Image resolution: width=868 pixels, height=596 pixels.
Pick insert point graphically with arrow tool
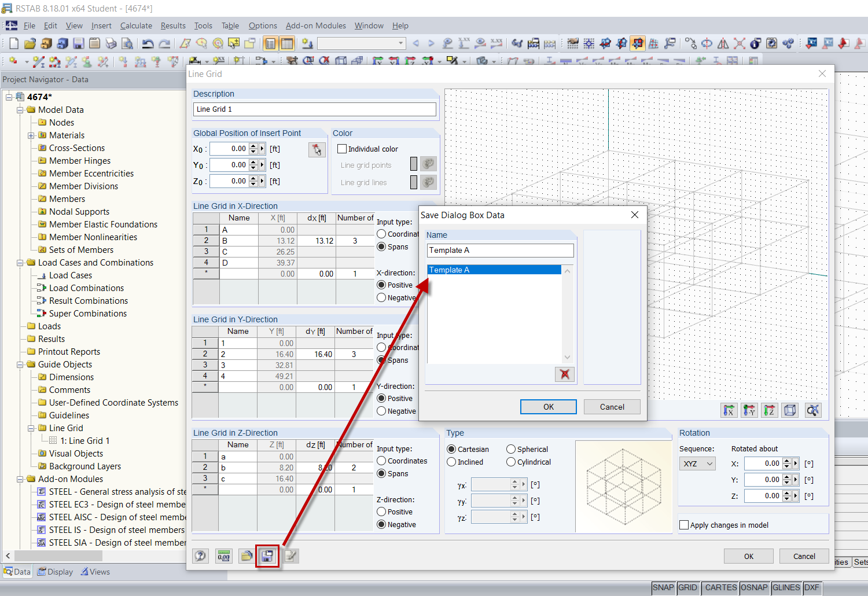coord(318,149)
